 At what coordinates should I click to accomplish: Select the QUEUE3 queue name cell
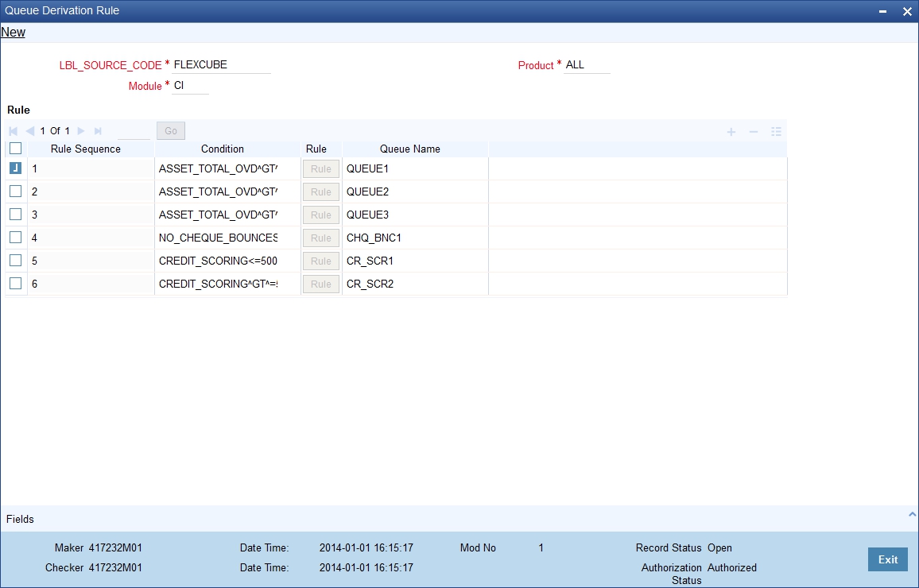coord(415,215)
